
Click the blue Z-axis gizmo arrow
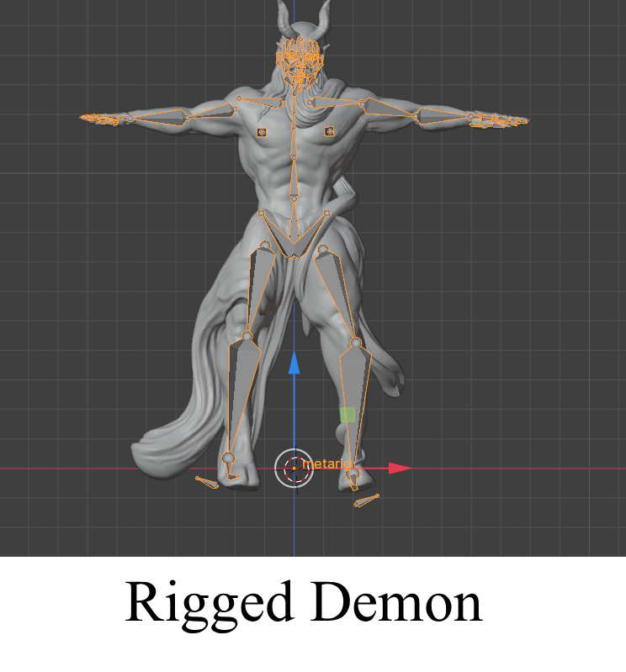tap(294, 363)
